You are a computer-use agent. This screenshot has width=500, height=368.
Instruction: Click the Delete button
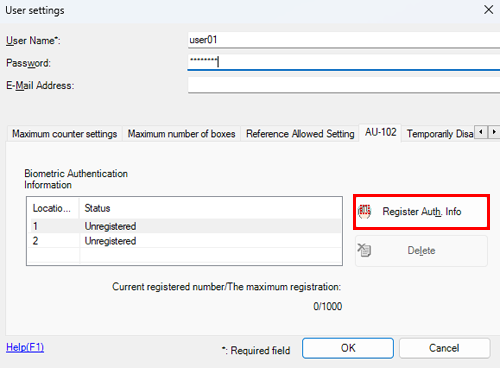[x=421, y=251]
